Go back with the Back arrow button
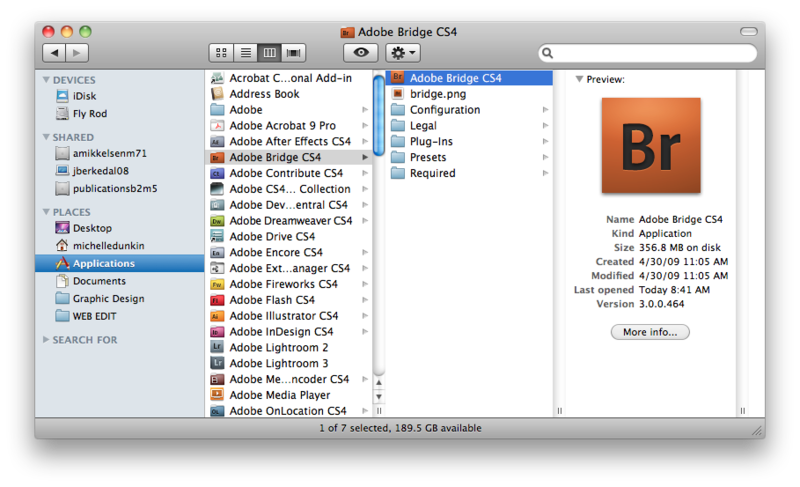 click(54, 52)
